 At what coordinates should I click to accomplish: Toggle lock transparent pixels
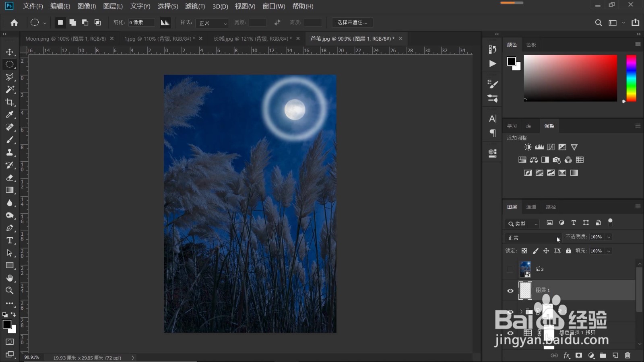[524, 251]
